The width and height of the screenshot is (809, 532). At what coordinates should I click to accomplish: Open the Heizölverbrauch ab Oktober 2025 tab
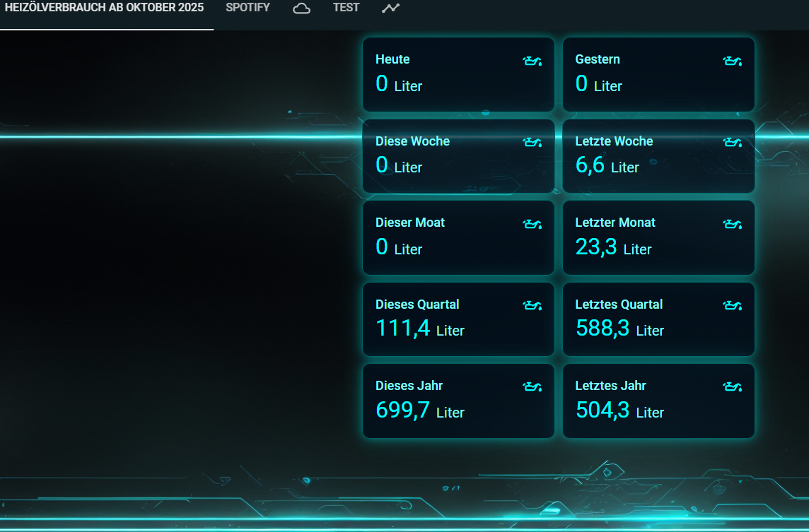tap(104, 8)
